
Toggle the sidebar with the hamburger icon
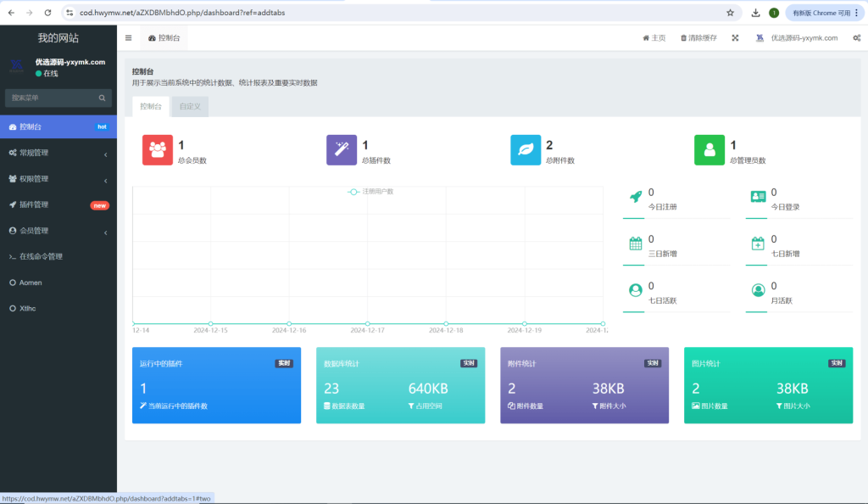[x=129, y=38]
